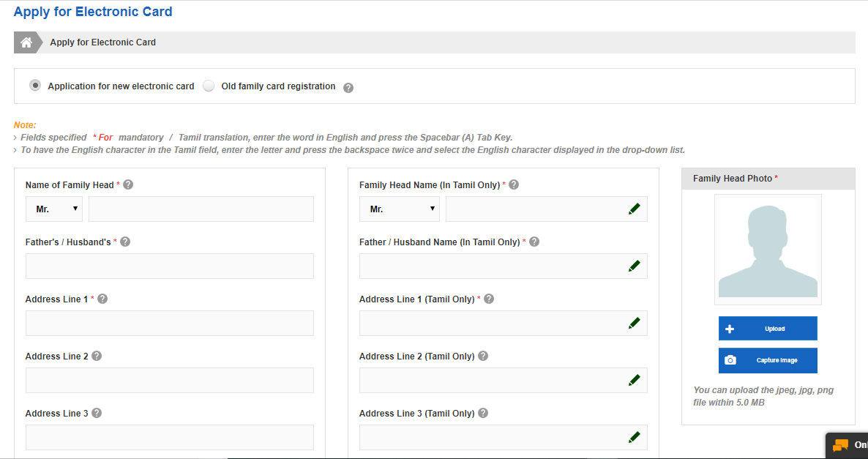The height and width of the screenshot is (459, 868).
Task: Click the pencil icon in Address Line 3 Tamil
Action: [x=635, y=436]
